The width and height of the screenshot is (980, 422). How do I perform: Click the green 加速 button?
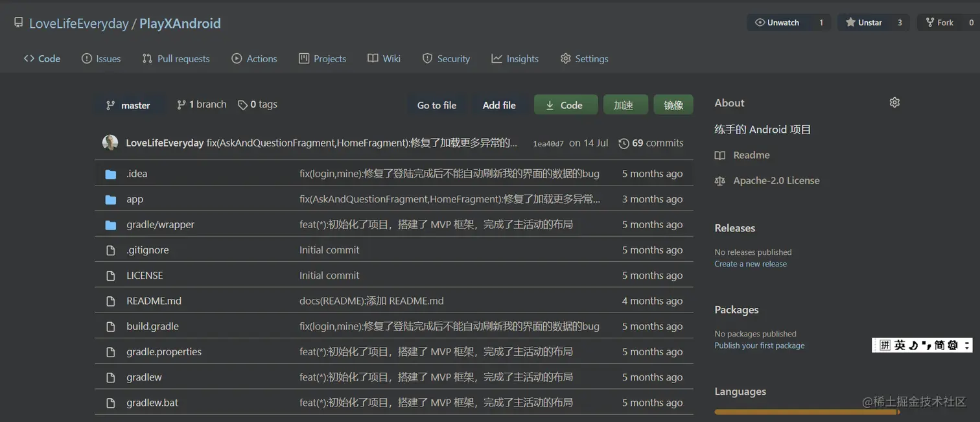(x=625, y=105)
